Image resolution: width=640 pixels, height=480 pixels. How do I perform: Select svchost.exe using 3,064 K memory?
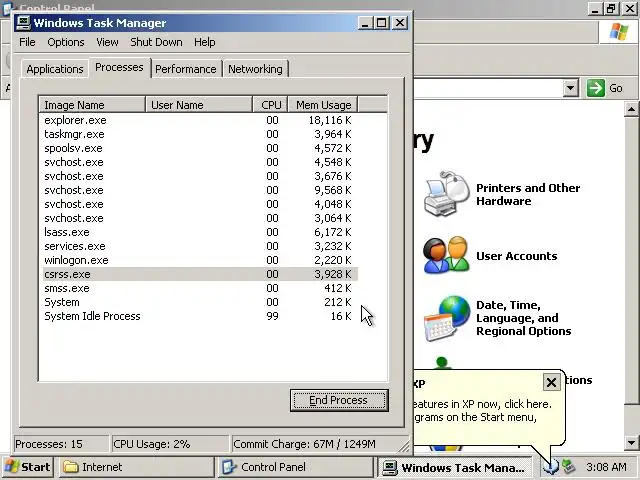click(200, 218)
